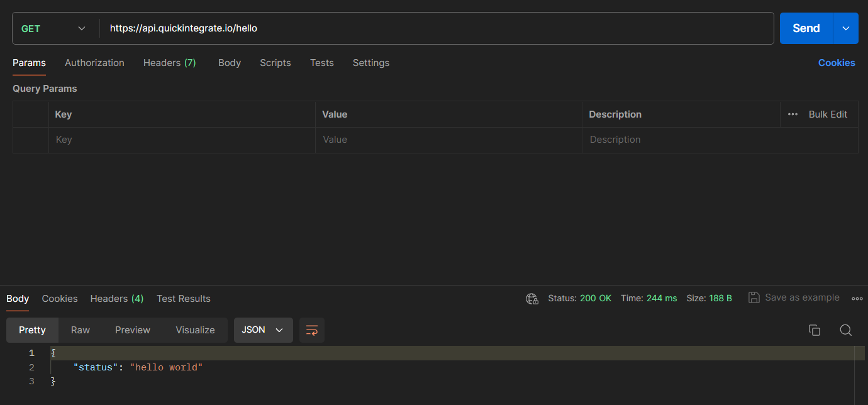This screenshot has height=405, width=868.
Task: Go to the Tests tab
Action: pos(322,63)
